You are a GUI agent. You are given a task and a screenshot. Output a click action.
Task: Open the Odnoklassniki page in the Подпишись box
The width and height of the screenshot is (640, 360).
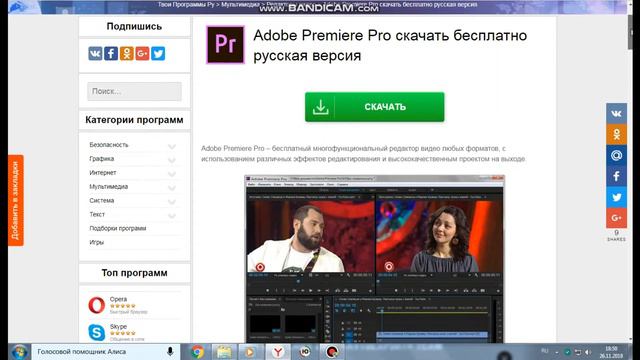tap(127, 53)
